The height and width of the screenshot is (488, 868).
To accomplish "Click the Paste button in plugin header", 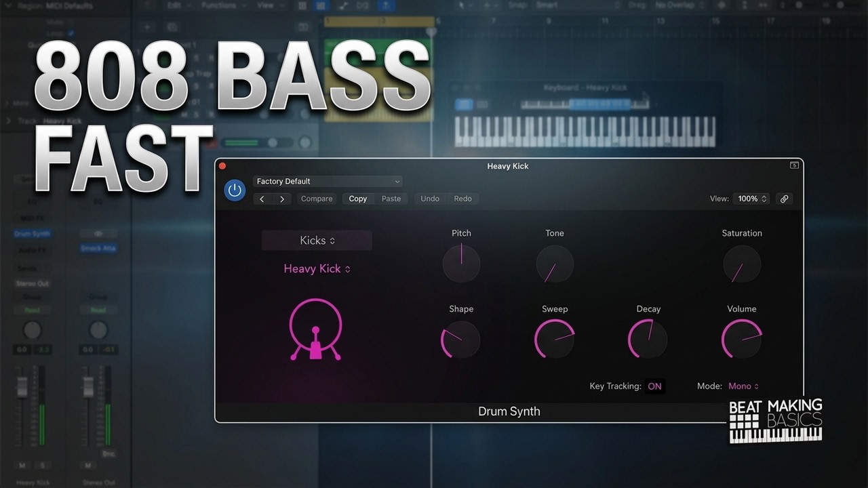I will [x=391, y=199].
